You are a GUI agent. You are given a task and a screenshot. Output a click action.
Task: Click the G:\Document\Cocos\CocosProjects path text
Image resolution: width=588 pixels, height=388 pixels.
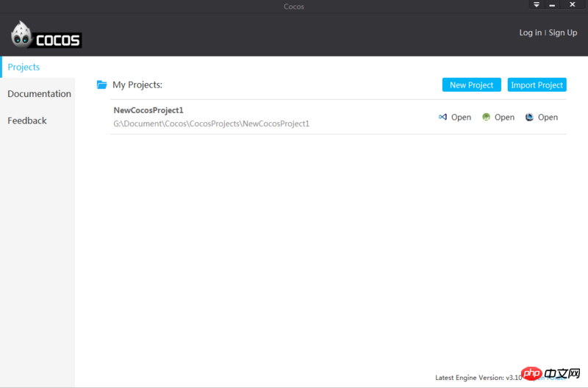212,123
